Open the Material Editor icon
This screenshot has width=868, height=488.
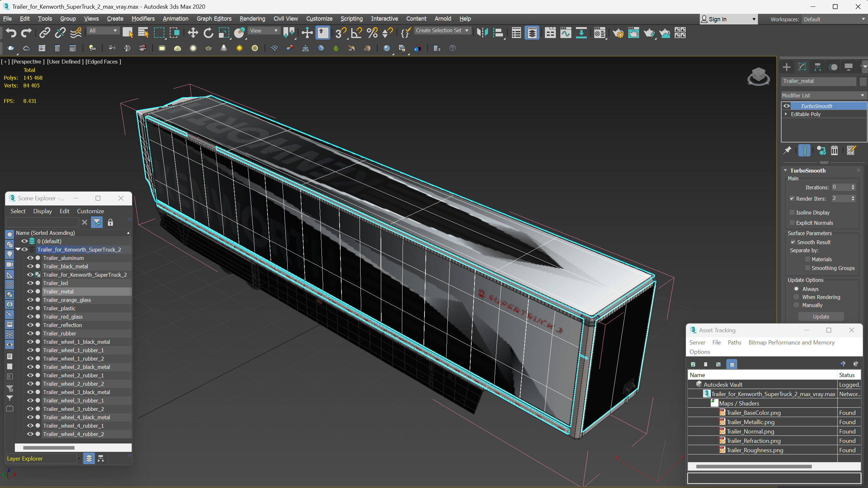point(599,33)
